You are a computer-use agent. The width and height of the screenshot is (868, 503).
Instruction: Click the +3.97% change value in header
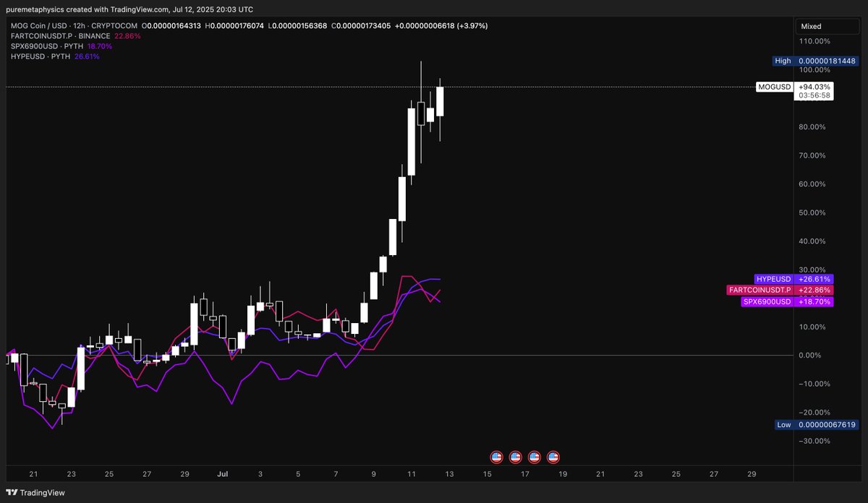coord(471,25)
